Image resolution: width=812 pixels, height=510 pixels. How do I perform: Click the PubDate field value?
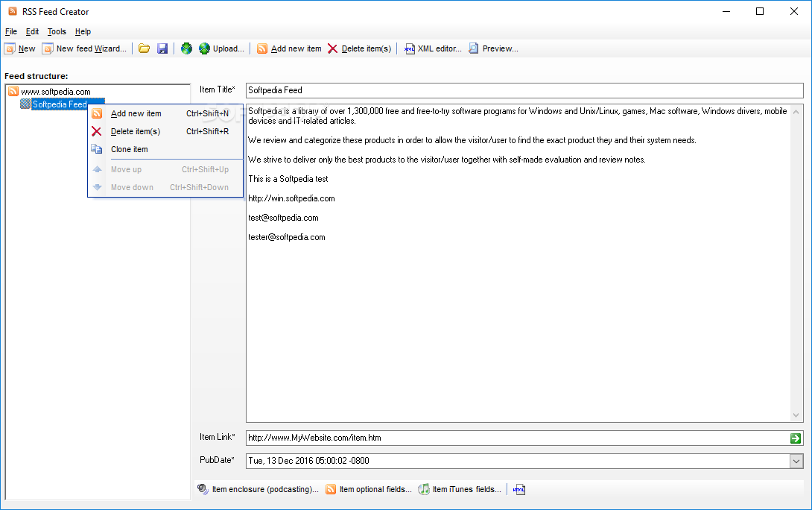(x=308, y=461)
